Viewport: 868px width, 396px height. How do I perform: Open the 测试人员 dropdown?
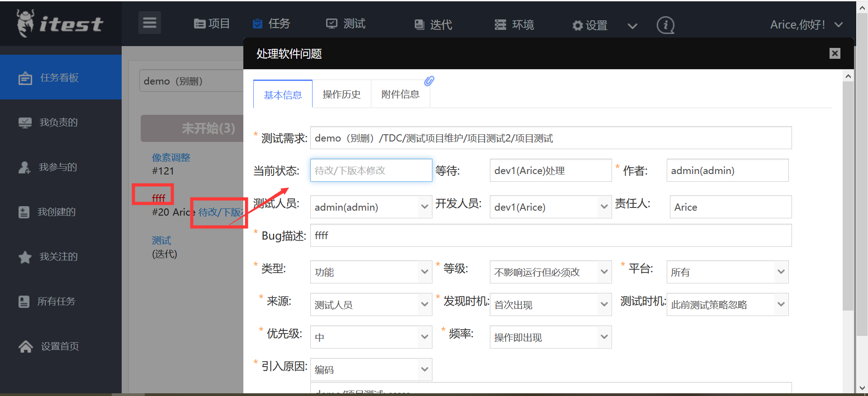pyautogui.click(x=371, y=207)
